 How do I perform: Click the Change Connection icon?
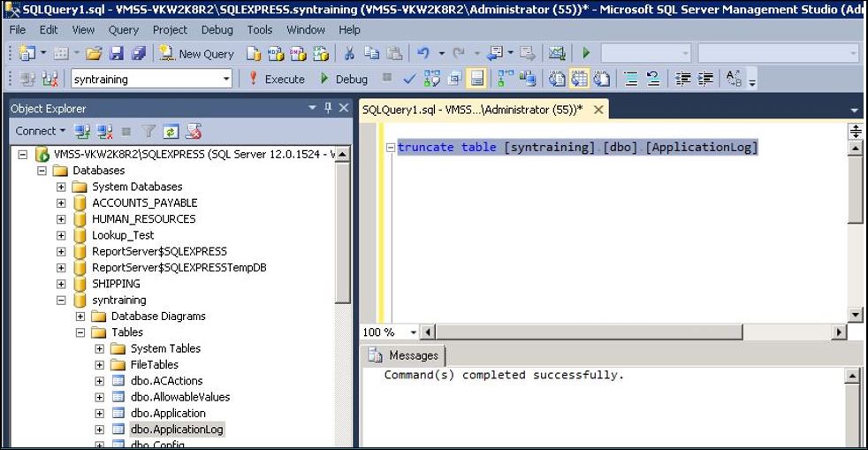click(49, 80)
